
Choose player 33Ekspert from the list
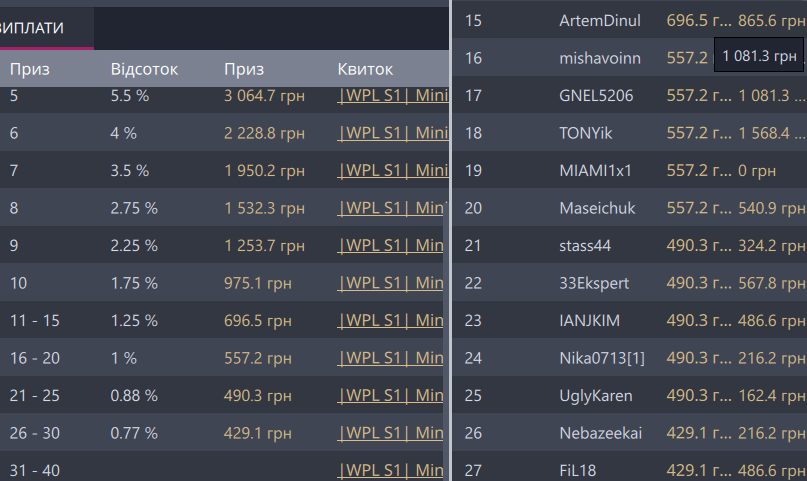[594, 283]
